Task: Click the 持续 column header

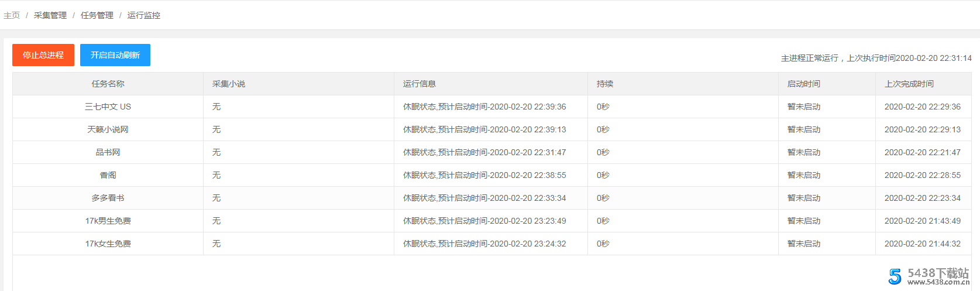Action: [x=605, y=84]
